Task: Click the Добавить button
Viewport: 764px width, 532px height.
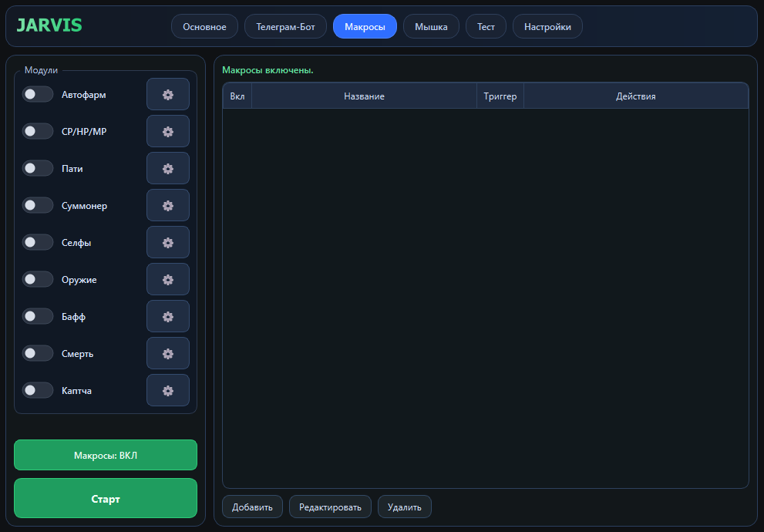Action: [252, 507]
